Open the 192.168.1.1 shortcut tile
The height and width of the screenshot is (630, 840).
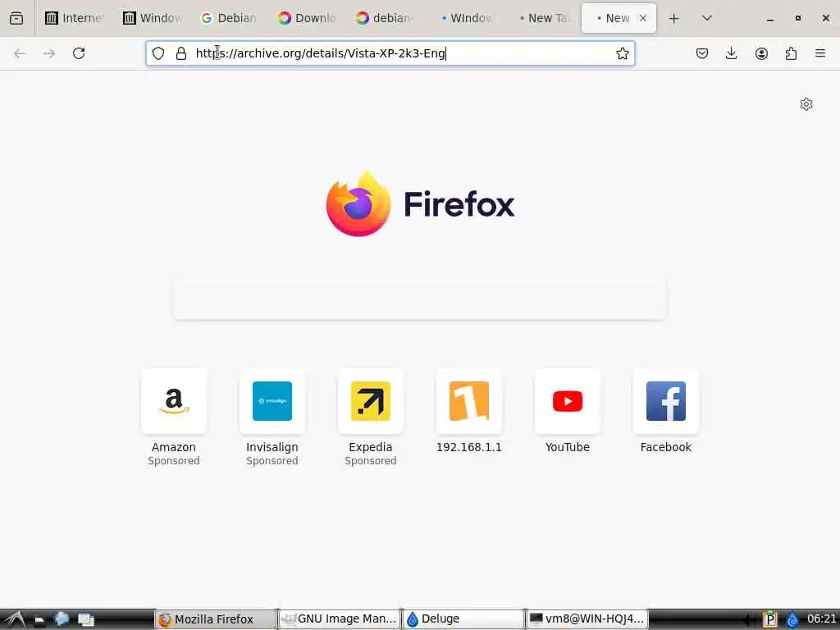(469, 412)
